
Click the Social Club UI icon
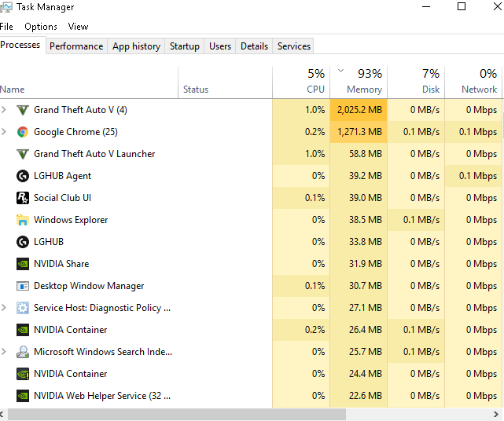click(23, 198)
